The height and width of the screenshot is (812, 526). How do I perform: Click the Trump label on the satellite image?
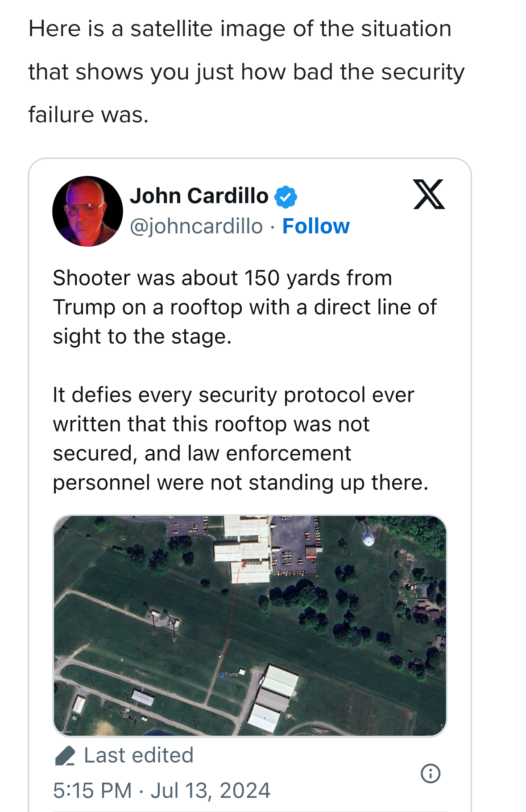[231, 674]
